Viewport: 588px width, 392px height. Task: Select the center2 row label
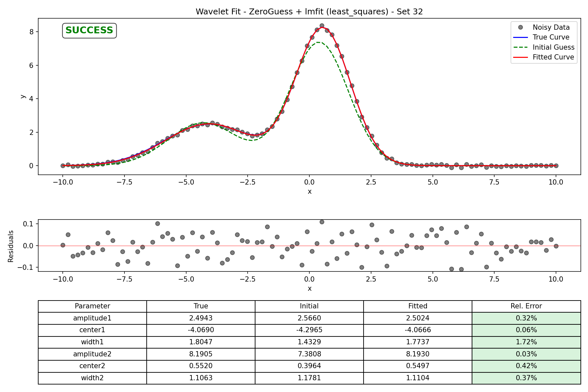click(92, 366)
